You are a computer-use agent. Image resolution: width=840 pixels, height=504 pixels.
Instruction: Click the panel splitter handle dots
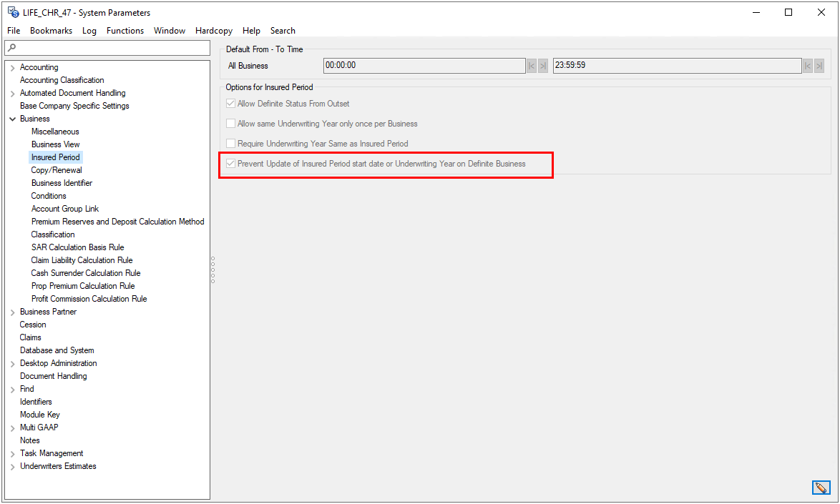click(x=213, y=270)
